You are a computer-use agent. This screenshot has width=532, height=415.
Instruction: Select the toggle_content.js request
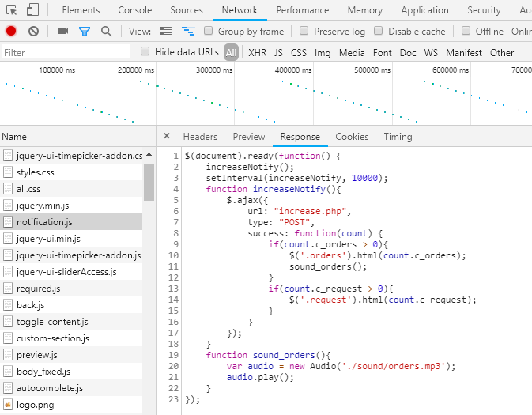click(x=71, y=322)
